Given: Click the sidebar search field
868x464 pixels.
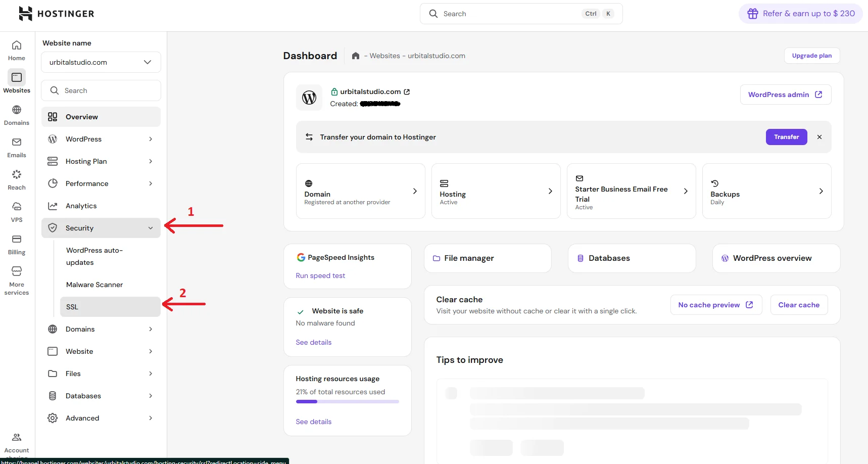Looking at the screenshot, I should tap(101, 90).
